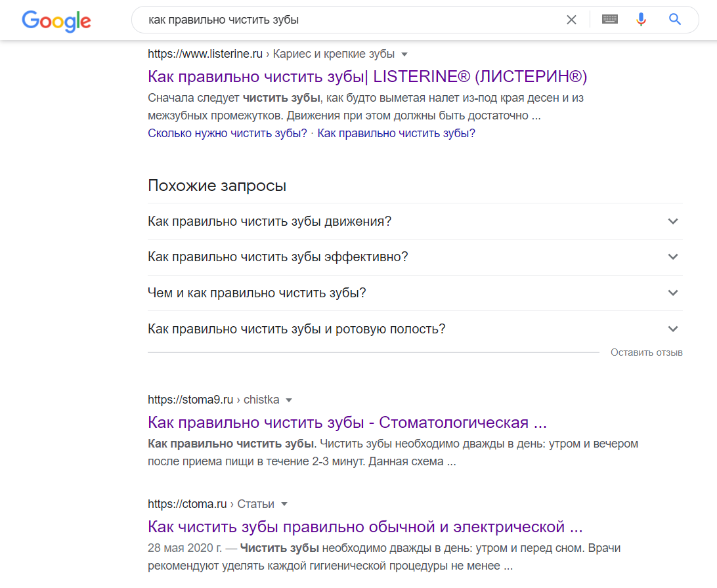
Task: Open the LISTERINE result title link
Action: 367,77
